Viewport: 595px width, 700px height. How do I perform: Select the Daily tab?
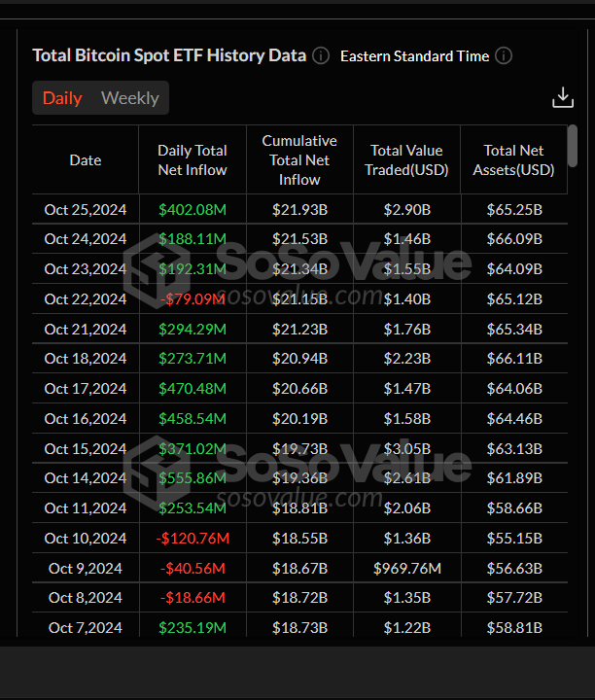[x=62, y=98]
